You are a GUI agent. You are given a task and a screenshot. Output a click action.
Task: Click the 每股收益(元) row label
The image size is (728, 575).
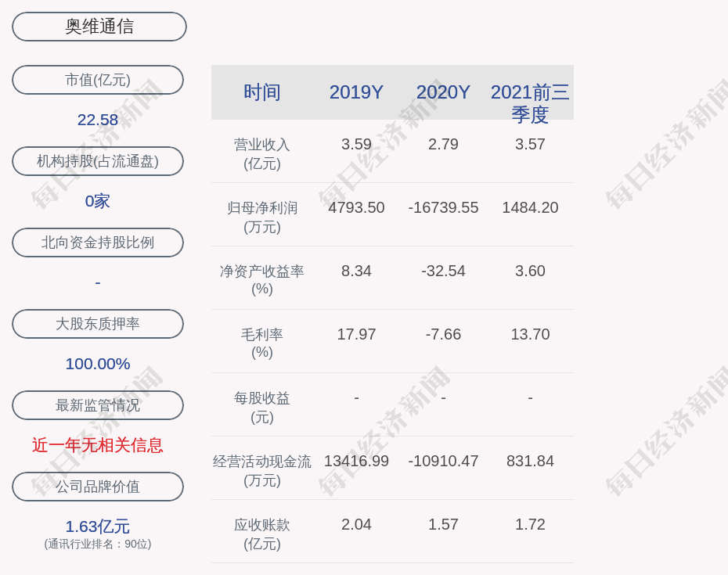click(262, 408)
